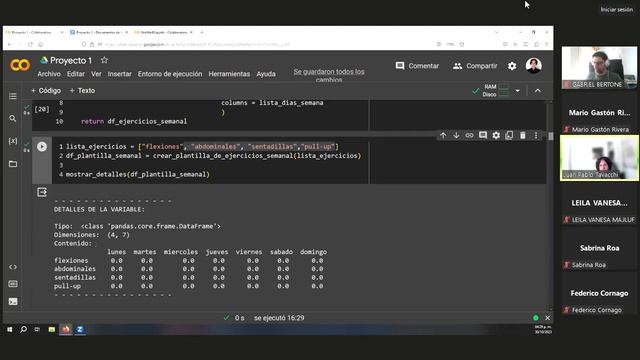Open the terminal sidebar icon

click(13, 301)
